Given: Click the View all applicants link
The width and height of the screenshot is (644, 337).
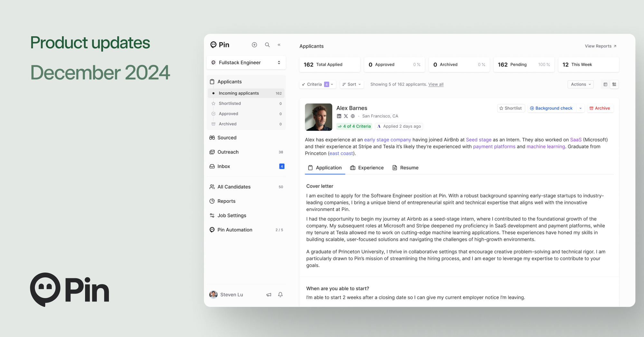Looking at the screenshot, I should tap(436, 84).
